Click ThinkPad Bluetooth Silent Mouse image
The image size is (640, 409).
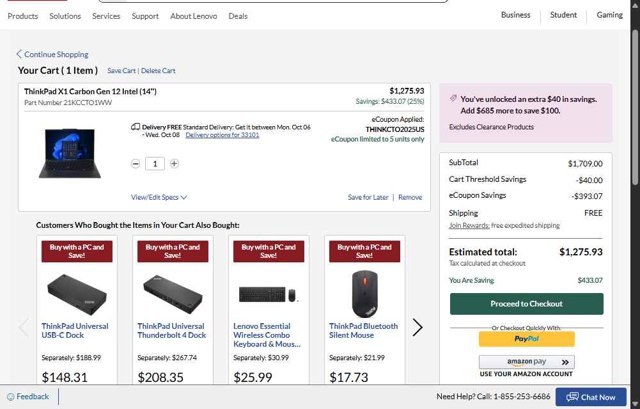pyautogui.click(x=364, y=294)
